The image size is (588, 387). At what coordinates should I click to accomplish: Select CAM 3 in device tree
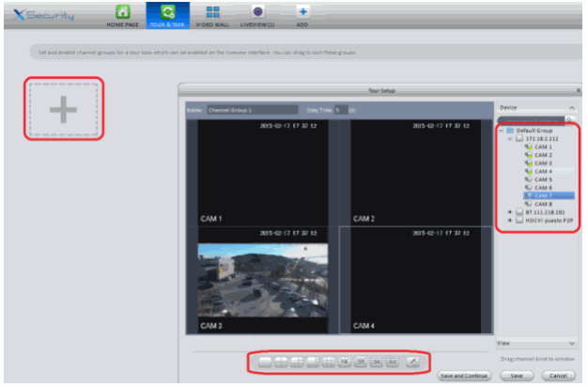[x=543, y=163]
